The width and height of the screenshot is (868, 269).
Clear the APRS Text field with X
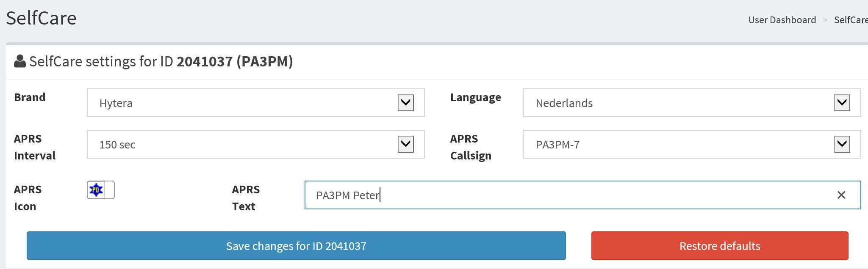tap(841, 195)
